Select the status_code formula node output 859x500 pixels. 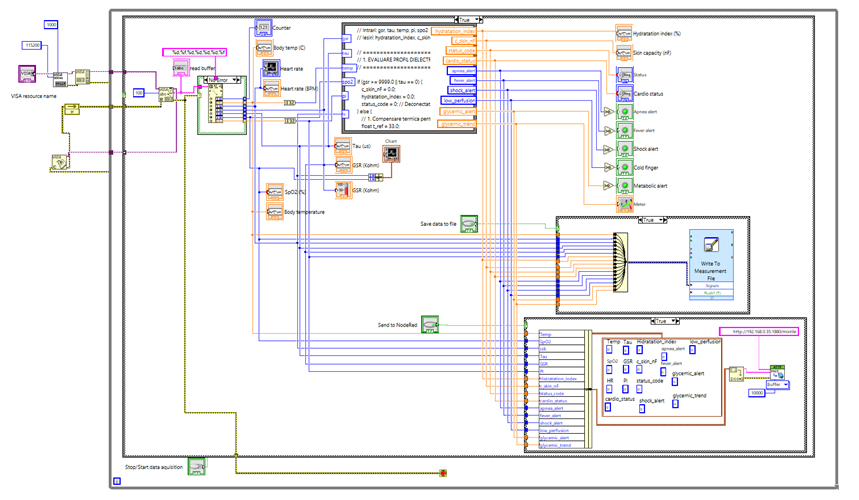click(461, 50)
